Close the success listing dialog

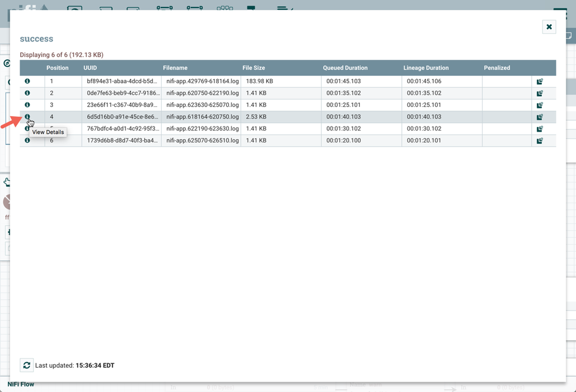pyautogui.click(x=549, y=27)
